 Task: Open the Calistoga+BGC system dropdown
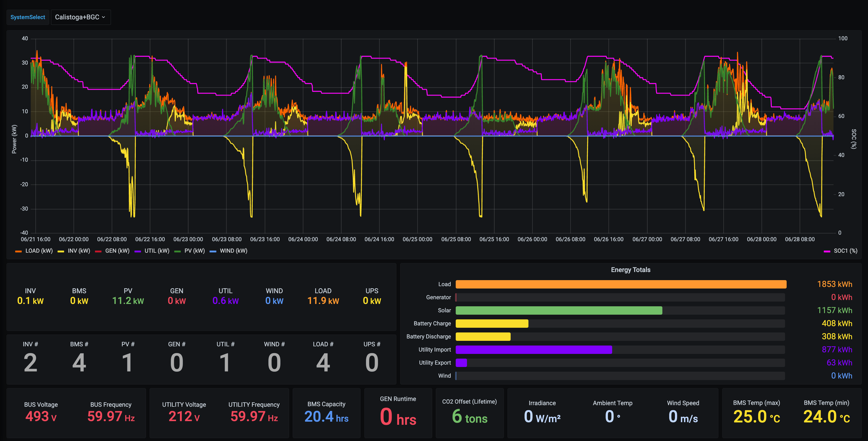click(x=80, y=17)
